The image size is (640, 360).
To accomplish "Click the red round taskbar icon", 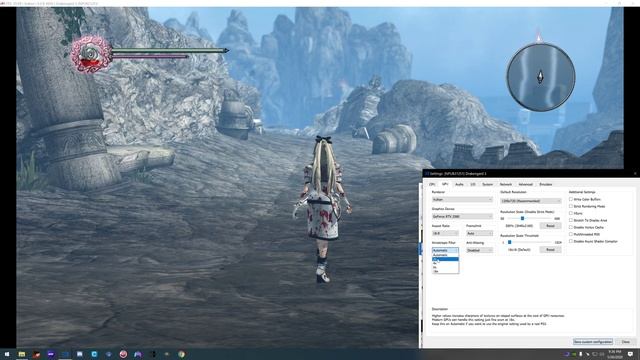I will pos(123,354).
